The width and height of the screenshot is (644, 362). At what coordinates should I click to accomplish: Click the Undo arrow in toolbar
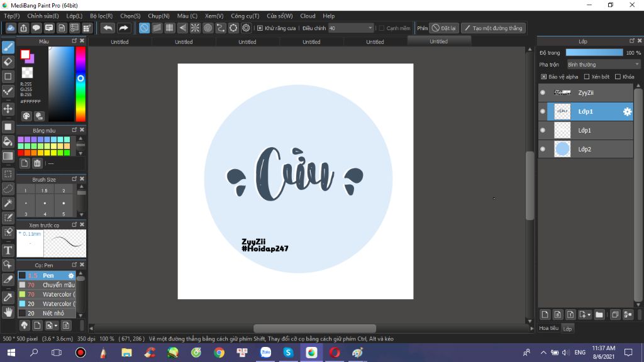108,28
